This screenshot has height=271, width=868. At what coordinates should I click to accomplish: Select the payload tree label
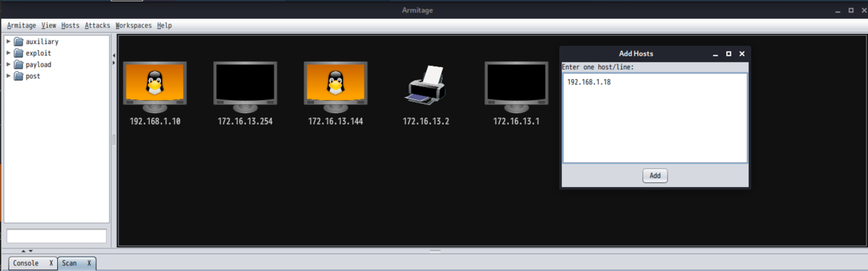click(38, 64)
